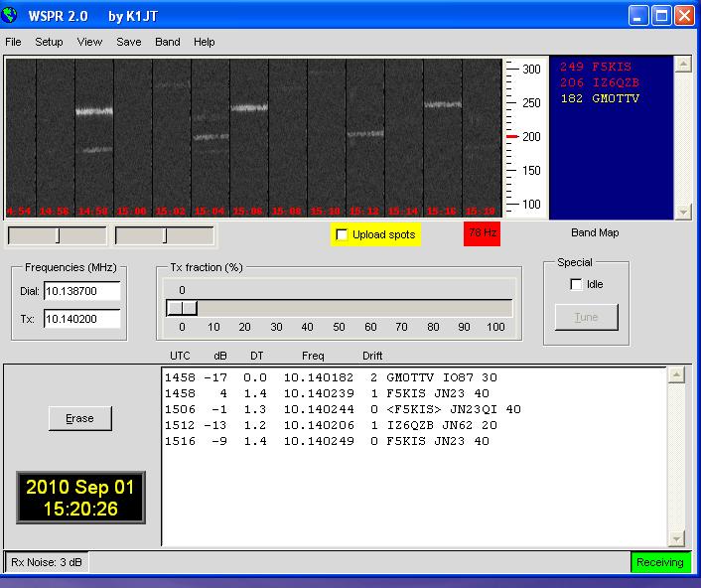Click the decoded spots list scroll up arrow
Image resolution: width=701 pixels, height=588 pixels.
(x=677, y=375)
